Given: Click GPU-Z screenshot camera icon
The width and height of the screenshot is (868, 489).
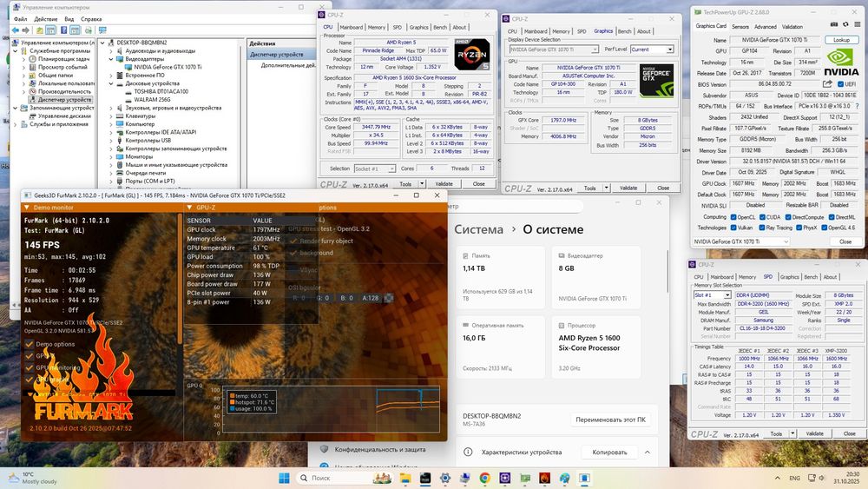Looking at the screenshot, I should coord(834,24).
